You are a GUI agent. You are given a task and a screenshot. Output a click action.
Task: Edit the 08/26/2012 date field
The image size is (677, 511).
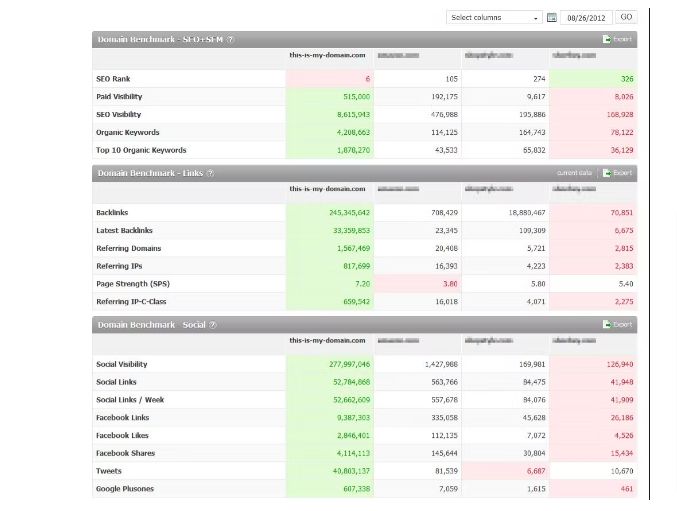(x=586, y=18)
